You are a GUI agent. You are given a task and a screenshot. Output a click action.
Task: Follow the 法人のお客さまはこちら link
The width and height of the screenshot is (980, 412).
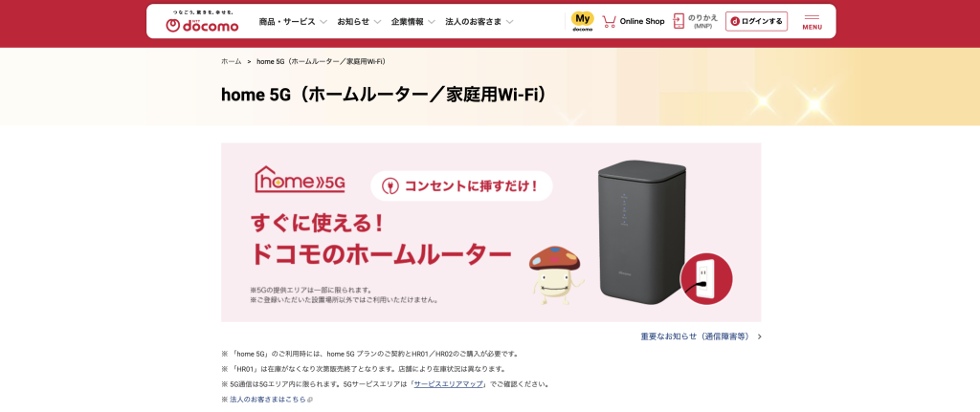267,399
